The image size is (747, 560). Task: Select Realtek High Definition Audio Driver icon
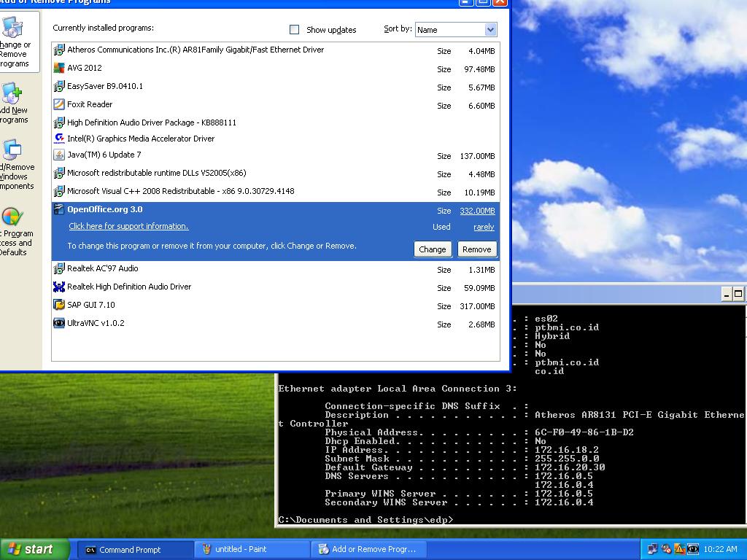(59, 287)
